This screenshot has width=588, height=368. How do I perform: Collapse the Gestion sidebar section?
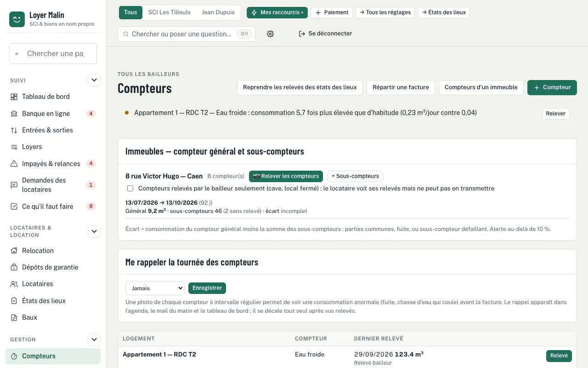(x=94, y=339)
